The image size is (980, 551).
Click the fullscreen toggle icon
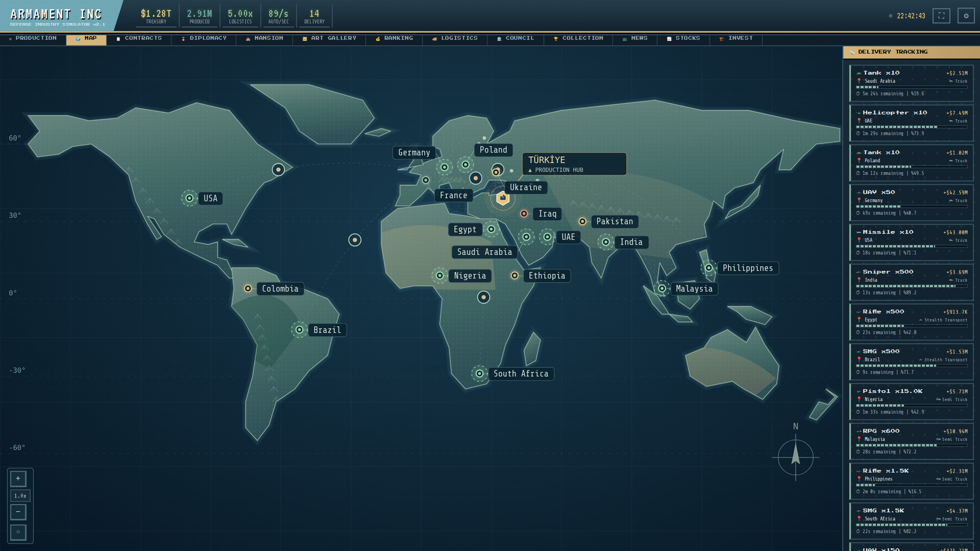tap(941, 16)
